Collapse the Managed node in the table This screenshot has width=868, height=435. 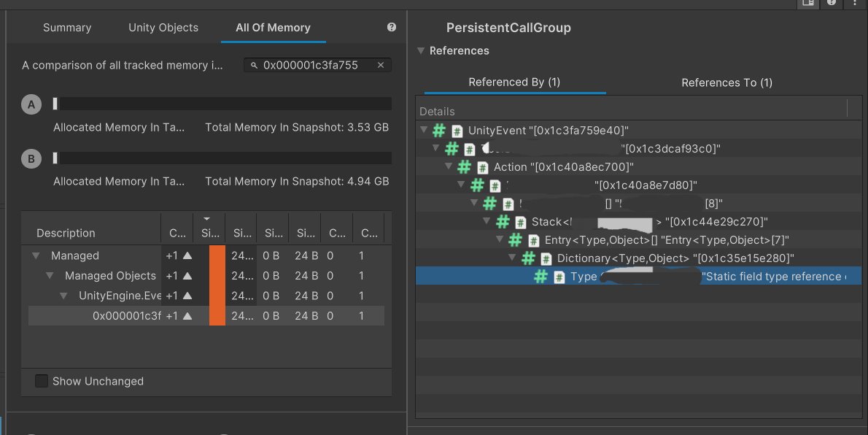(x=35, y=255)
